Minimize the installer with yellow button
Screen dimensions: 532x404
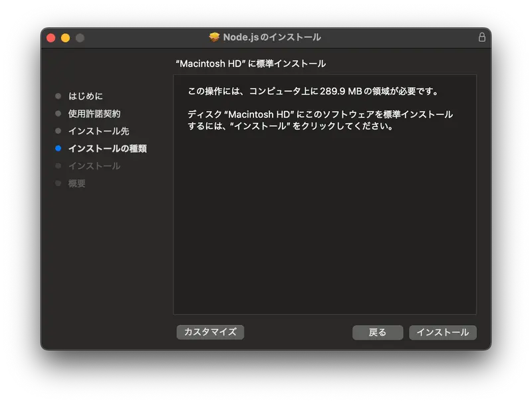point(65,38)
